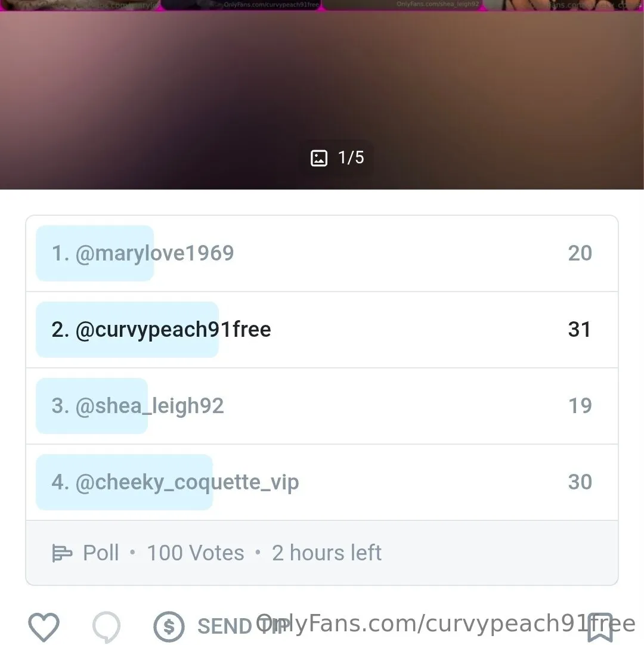644x645 pixels.
Task: Click the 100 Votes count text
Action: pos(196,553)
